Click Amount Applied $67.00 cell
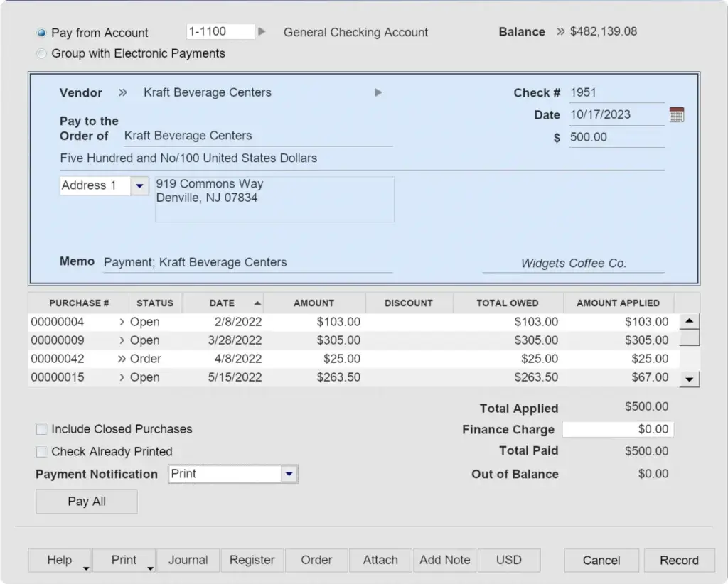 pyautogui.click(x=650, y=377)
